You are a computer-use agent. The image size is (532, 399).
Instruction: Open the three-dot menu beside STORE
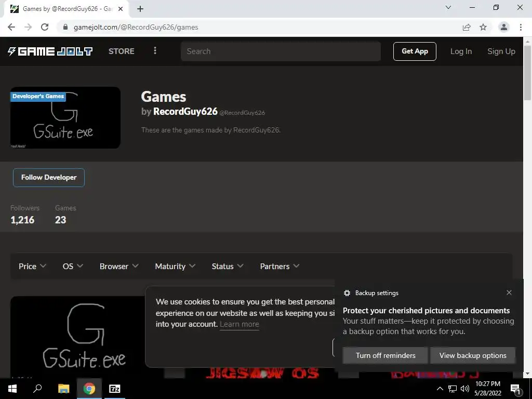[155, 51]
